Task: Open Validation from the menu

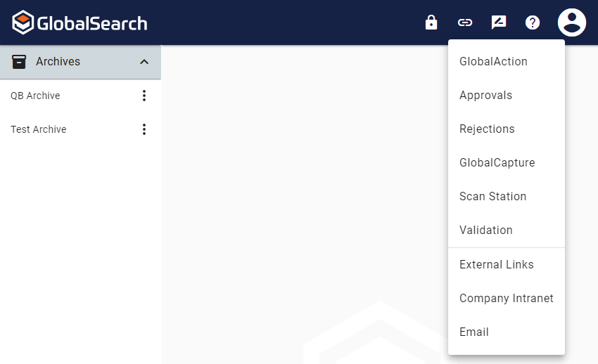Action: 485,230
